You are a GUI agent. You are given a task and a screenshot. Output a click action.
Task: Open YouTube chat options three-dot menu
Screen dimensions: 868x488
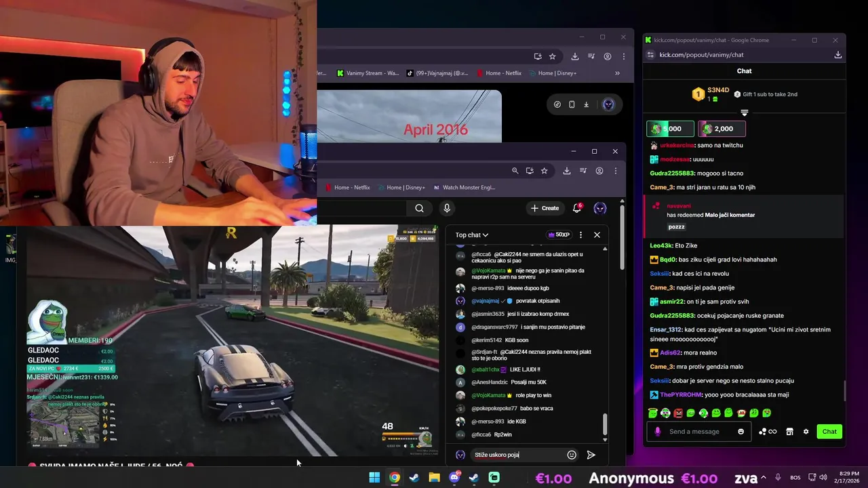[x=580, y=235]
